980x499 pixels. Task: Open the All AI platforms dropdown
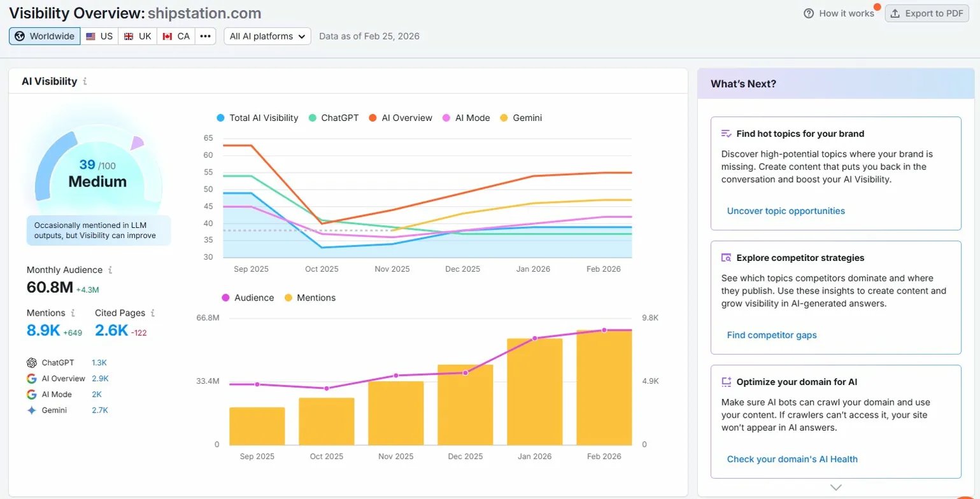tap(267, 36)
